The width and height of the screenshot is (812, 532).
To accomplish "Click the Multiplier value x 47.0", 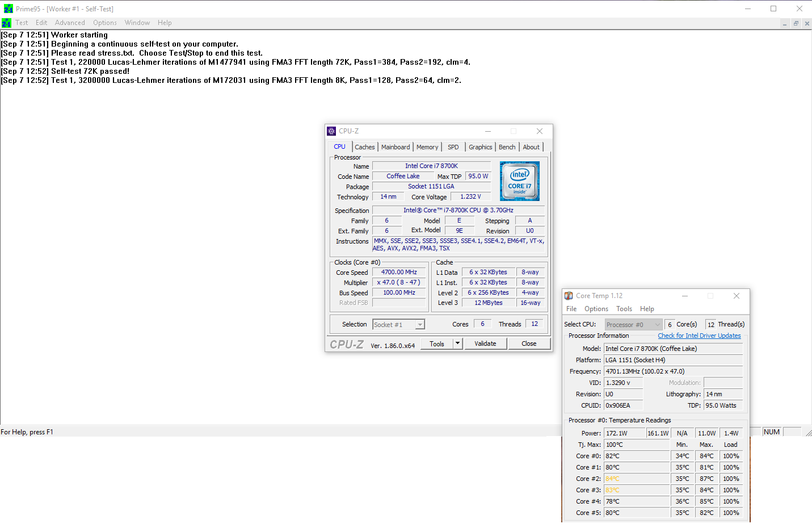I will 399,282.
